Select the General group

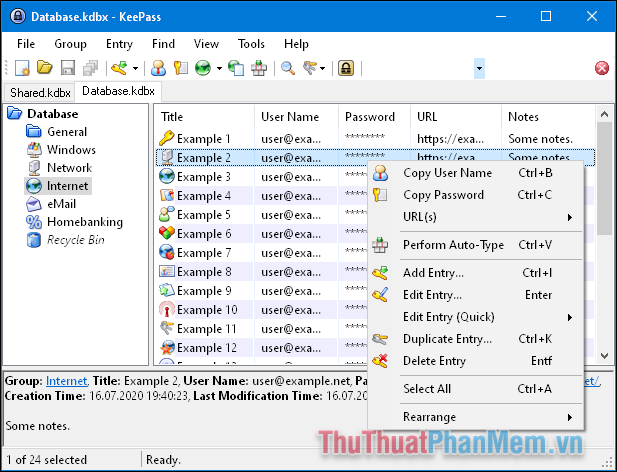(x=67, y=132)
